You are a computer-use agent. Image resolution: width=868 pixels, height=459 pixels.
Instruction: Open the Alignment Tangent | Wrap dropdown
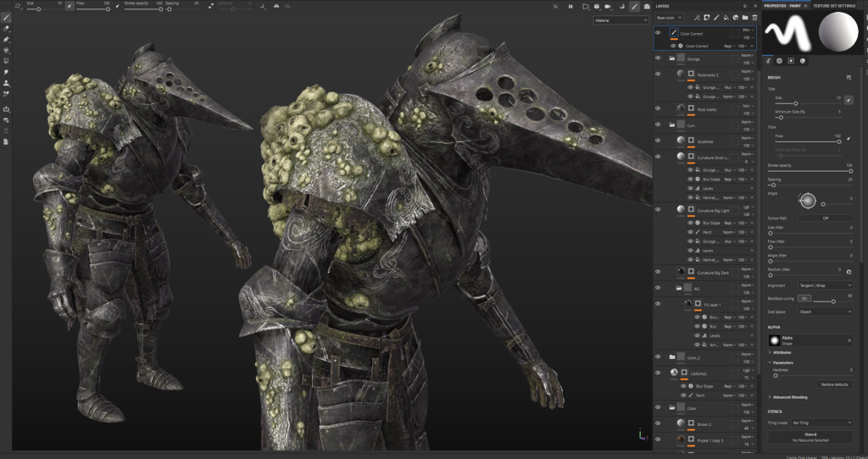click(825, 285)
